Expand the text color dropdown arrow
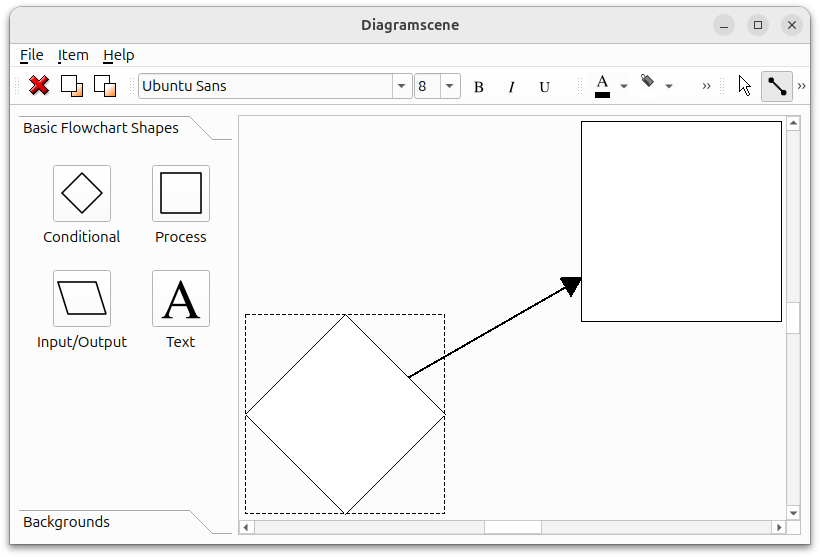The height and width of the screenshot is (557, 820). 624,87
